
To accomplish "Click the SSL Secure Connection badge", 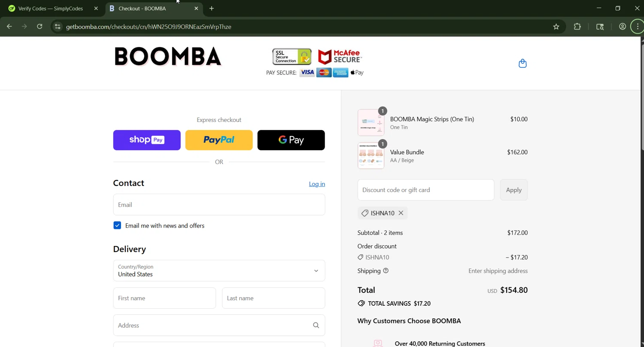I will (292, 57).
